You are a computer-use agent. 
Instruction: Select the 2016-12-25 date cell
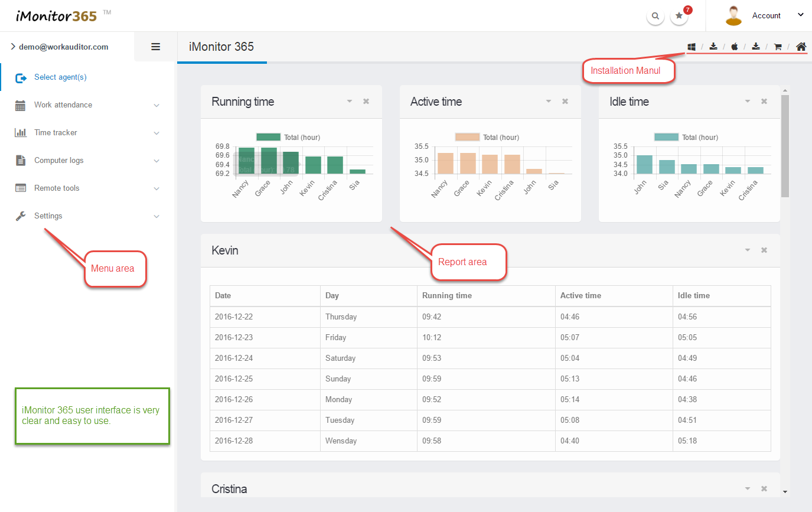pyautogui.click(x=265, y=379)
